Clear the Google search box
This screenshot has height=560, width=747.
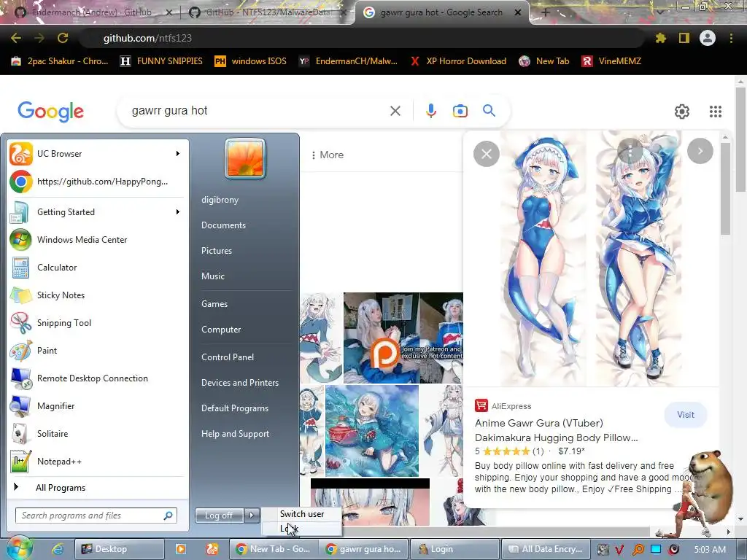[395, 111]
